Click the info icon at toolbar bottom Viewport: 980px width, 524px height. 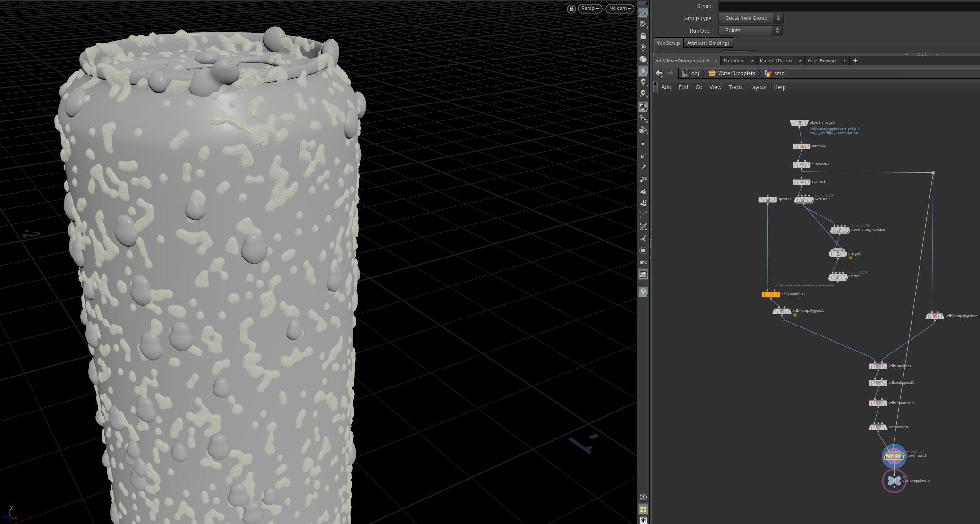643,497
